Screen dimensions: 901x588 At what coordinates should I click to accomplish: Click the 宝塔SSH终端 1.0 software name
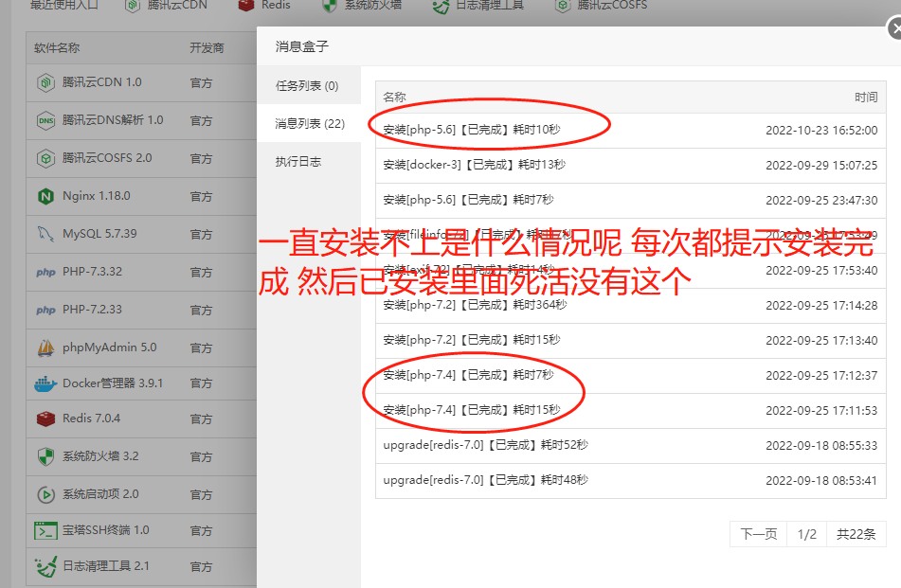coord(106,530)
